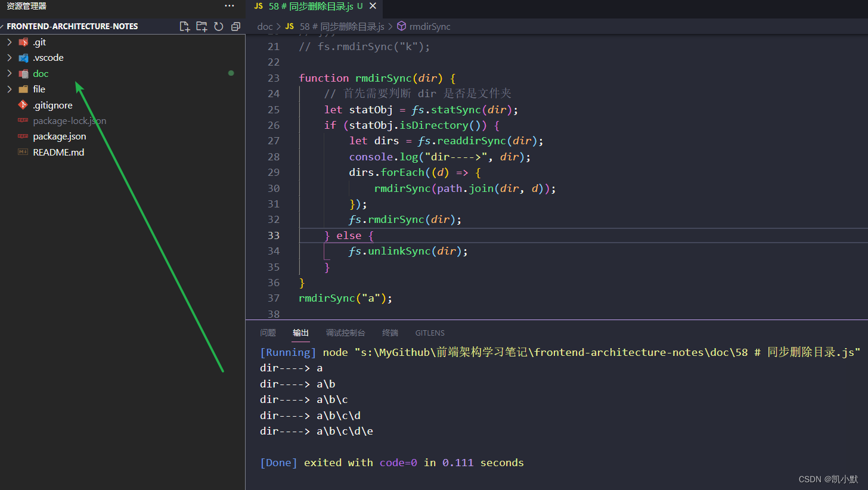Expand the file folder chevron
Viewport: 868px width, 490px height.
10,89
